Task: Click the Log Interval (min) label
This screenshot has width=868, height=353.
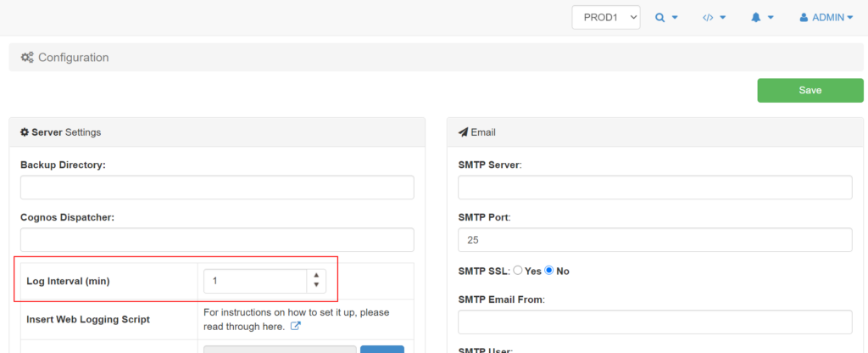Action: (x=68, y=281)
